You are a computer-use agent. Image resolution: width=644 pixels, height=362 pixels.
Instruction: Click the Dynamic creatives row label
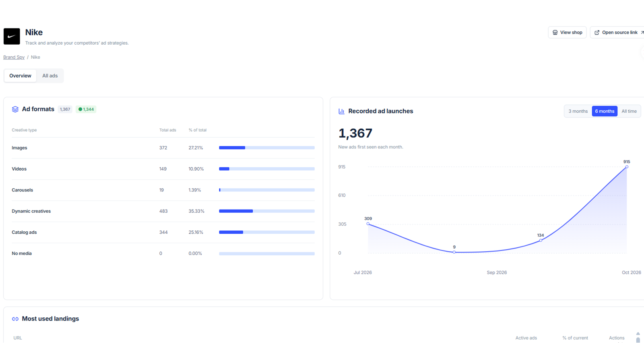pyautogui.click(x=31, y=211)
